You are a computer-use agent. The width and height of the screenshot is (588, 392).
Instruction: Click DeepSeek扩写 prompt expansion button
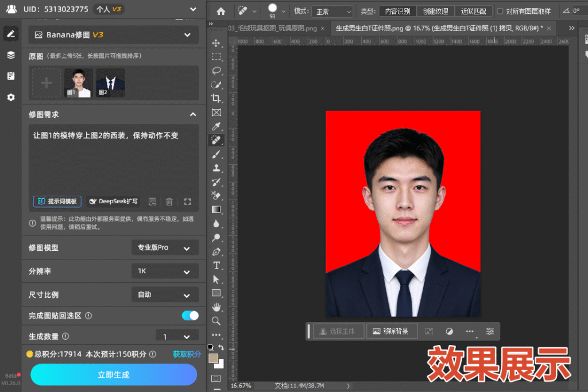(113, 201)
